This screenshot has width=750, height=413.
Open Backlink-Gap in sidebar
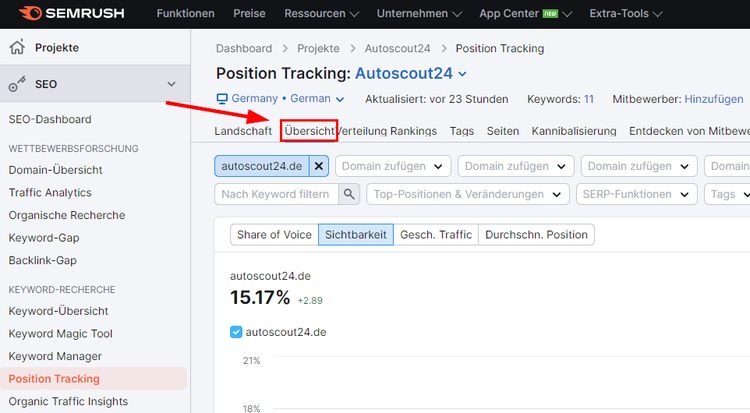tap(43, 260)
